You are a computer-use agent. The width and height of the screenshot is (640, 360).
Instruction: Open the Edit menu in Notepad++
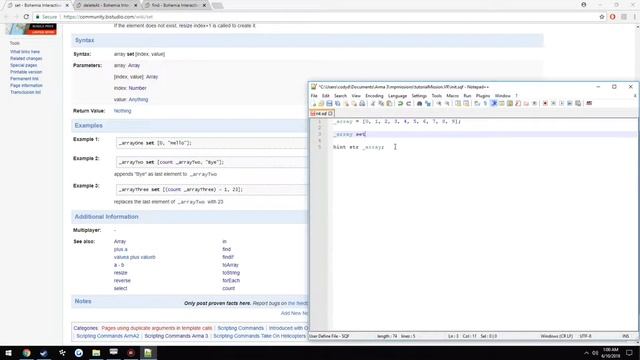pos(325,96)
